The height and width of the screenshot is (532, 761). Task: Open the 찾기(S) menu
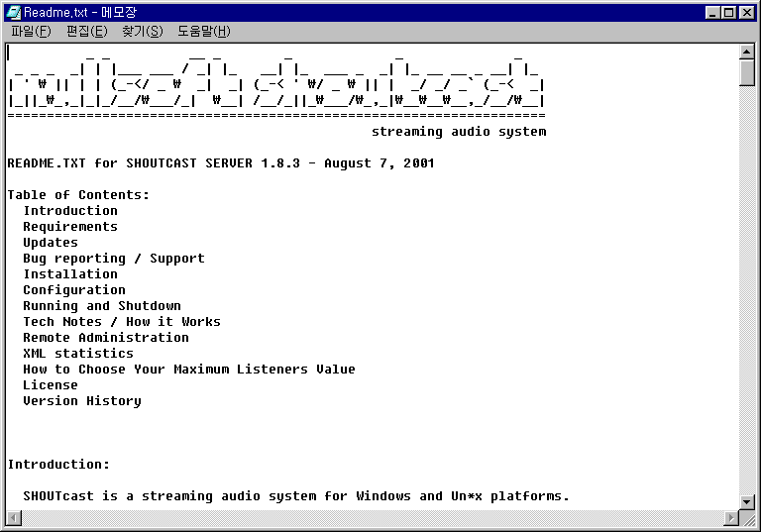pyautogui.click(x=143, y=32)
